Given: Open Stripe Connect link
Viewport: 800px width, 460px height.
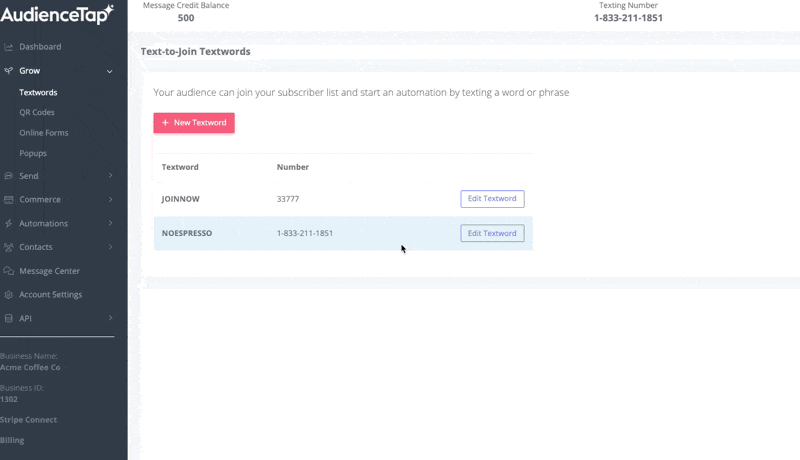Looking at the screenshot, I should [x=29, y=420].
